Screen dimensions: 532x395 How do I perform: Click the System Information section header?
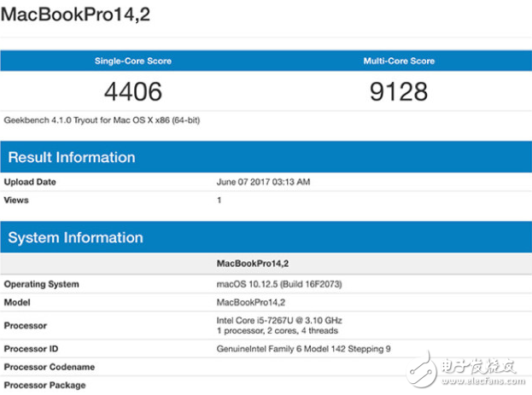[75, 237]
